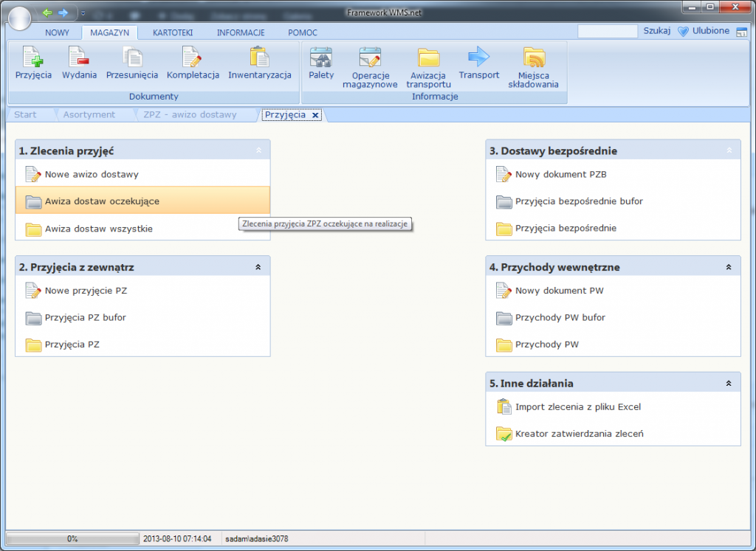Open Operacje magazynowe from ribbon
The width and height of the screenshot is (756, 551).
pos(370,58)
